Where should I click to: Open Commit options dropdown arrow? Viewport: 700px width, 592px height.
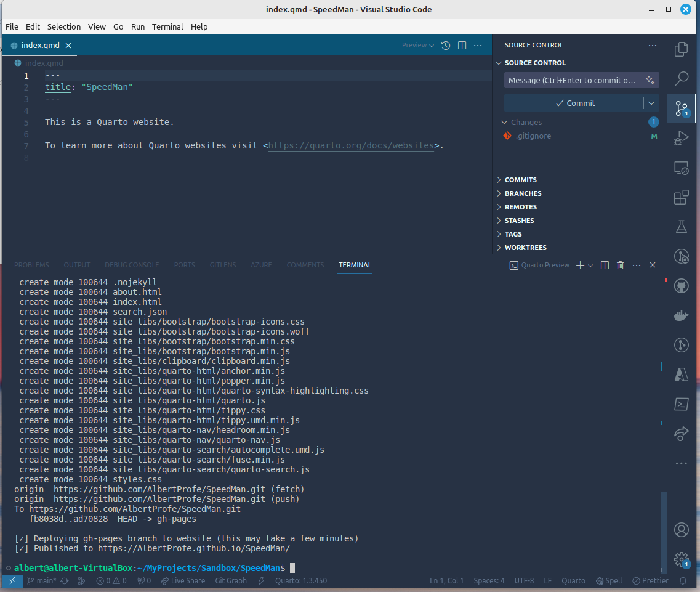pyautogui.click(x=651, y=103)
